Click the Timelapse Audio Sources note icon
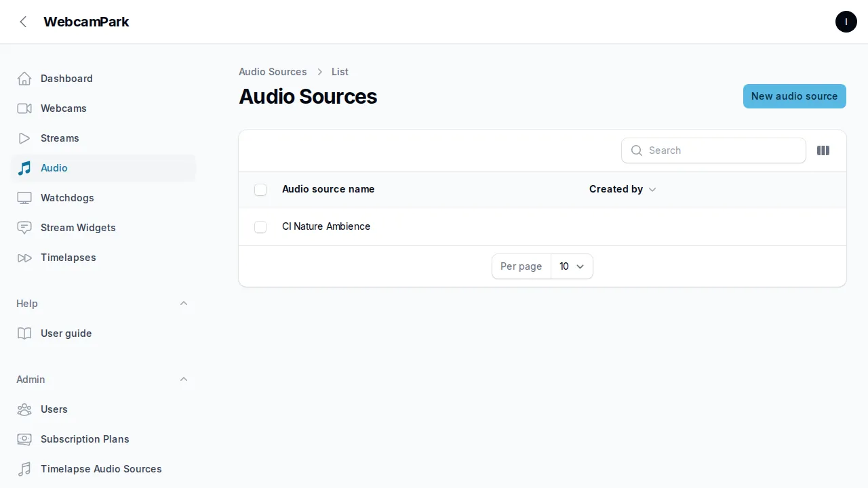This screenshot has width=868, height=488. click(x=24, y=469)
